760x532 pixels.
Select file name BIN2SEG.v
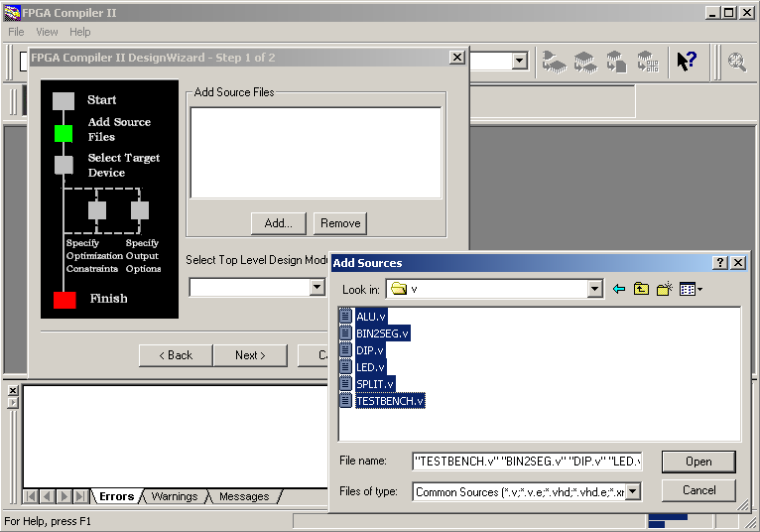click(x=382, y=333)
